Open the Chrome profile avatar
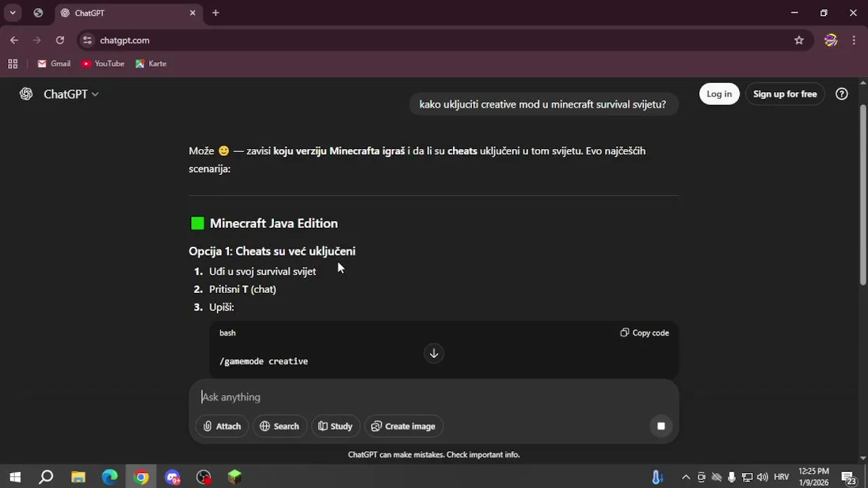 point(831,40)
